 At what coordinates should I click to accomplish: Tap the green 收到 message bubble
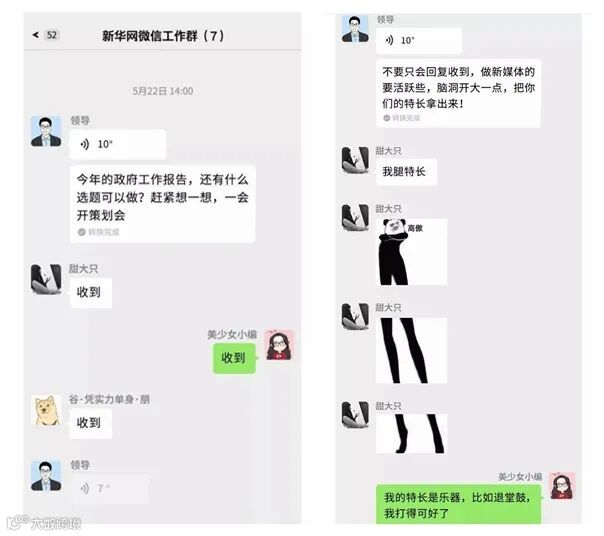[234, 358]
